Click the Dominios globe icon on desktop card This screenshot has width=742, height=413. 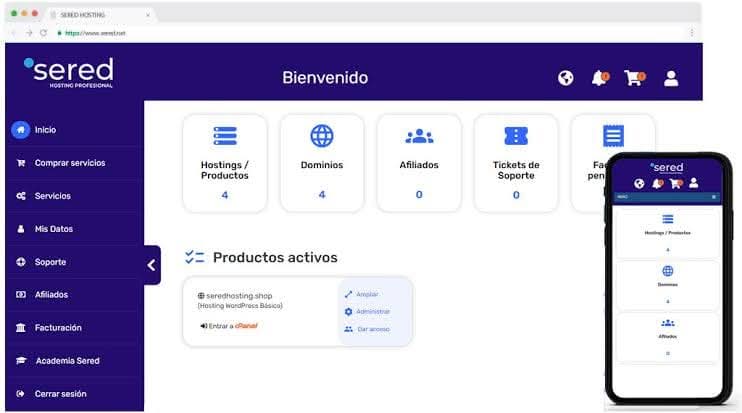pos(322,136)
